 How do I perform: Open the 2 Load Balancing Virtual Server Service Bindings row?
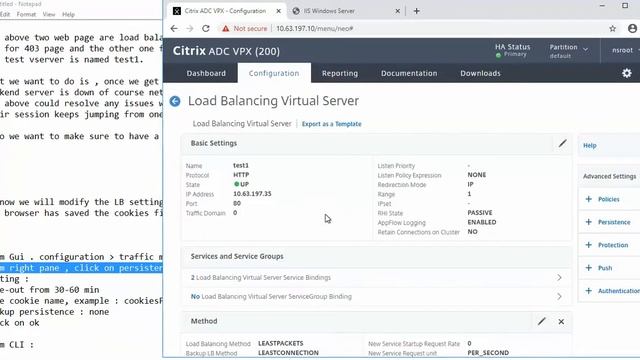[376, 278]
